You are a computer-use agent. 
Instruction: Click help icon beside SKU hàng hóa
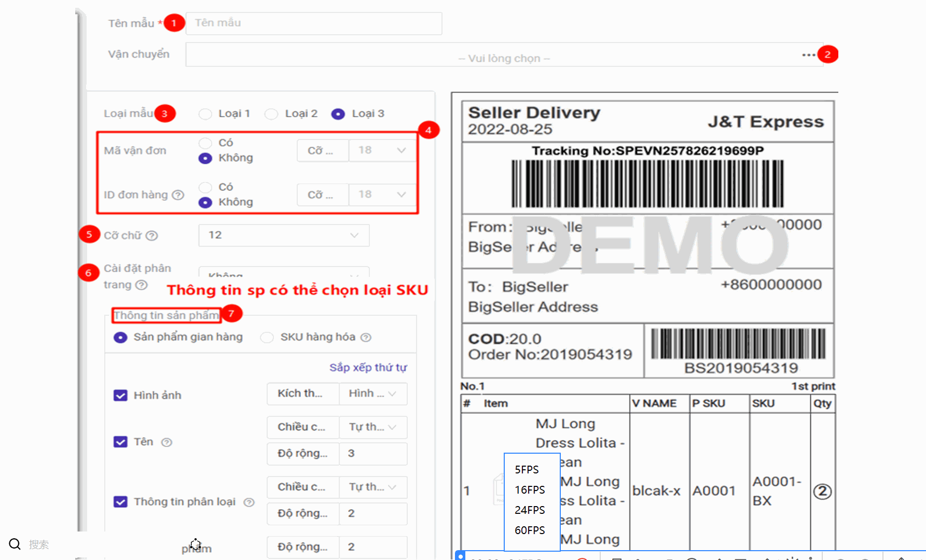tap(366, 338)
